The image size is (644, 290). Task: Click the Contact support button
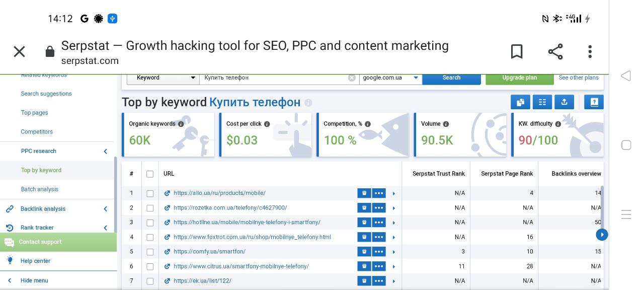pos(58,242)
